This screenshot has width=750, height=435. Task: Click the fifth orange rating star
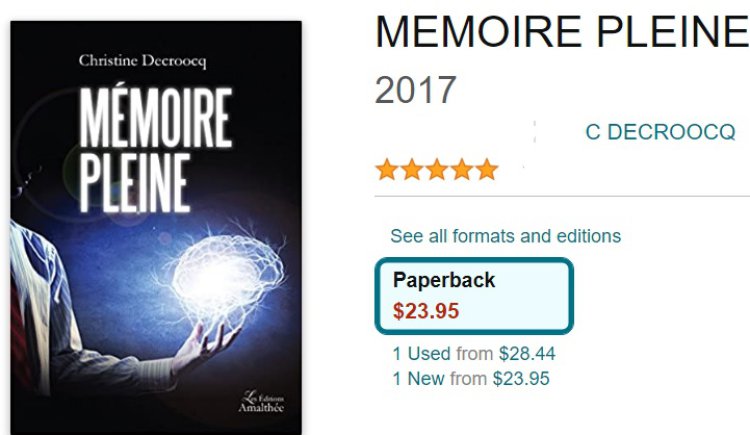pyautogui.click(x=487, y=170)
